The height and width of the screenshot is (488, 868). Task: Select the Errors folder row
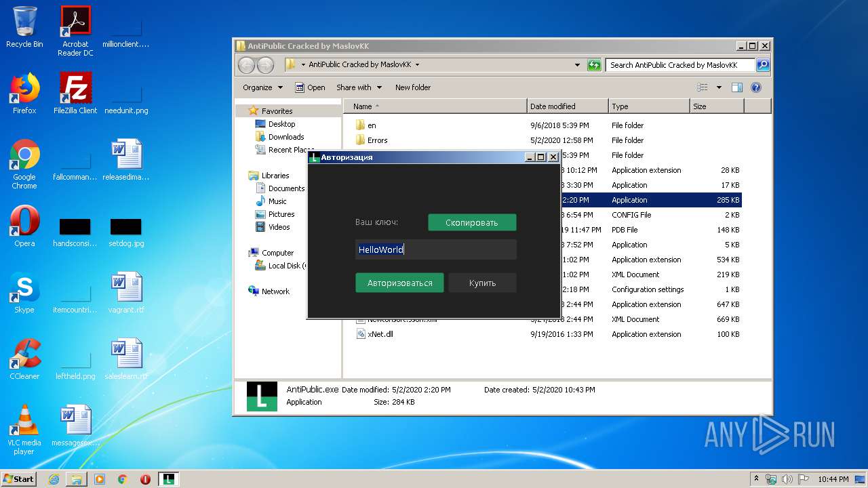[547, 140]
